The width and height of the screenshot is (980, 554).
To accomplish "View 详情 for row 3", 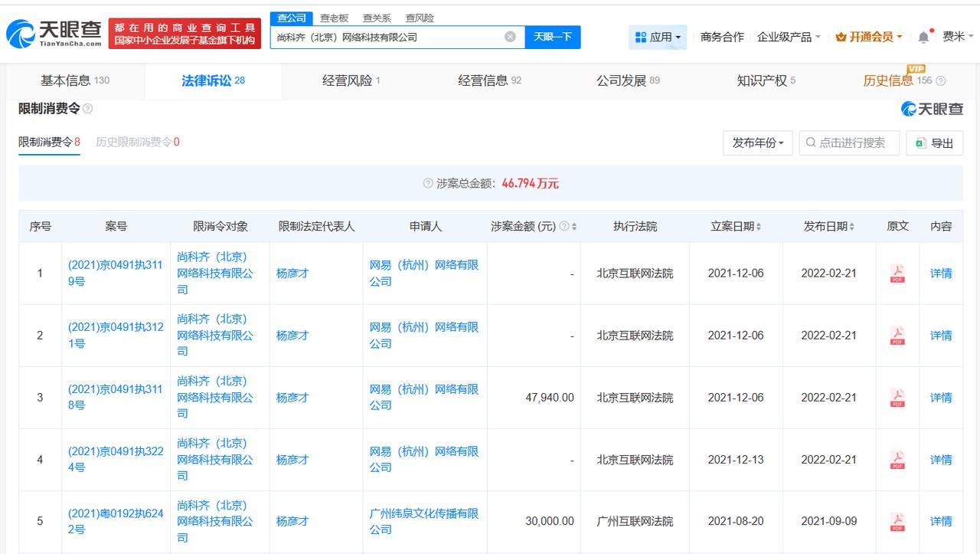I will (941, 397).
